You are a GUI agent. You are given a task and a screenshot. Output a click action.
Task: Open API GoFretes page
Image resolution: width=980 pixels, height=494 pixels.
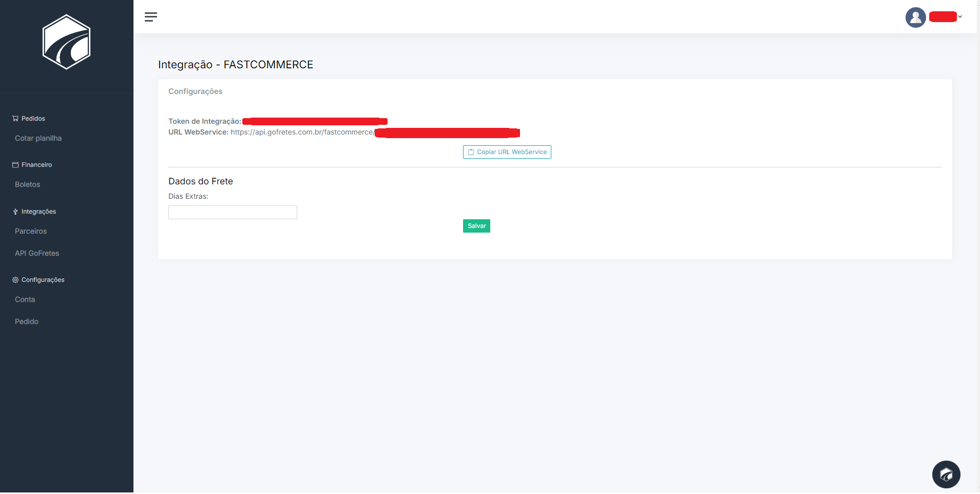37,253
